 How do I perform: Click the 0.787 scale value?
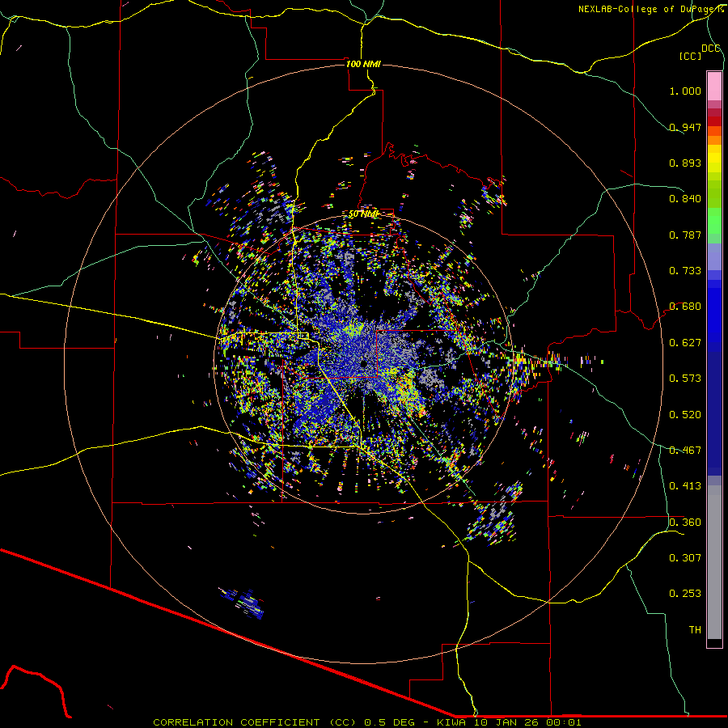[685, 235]
